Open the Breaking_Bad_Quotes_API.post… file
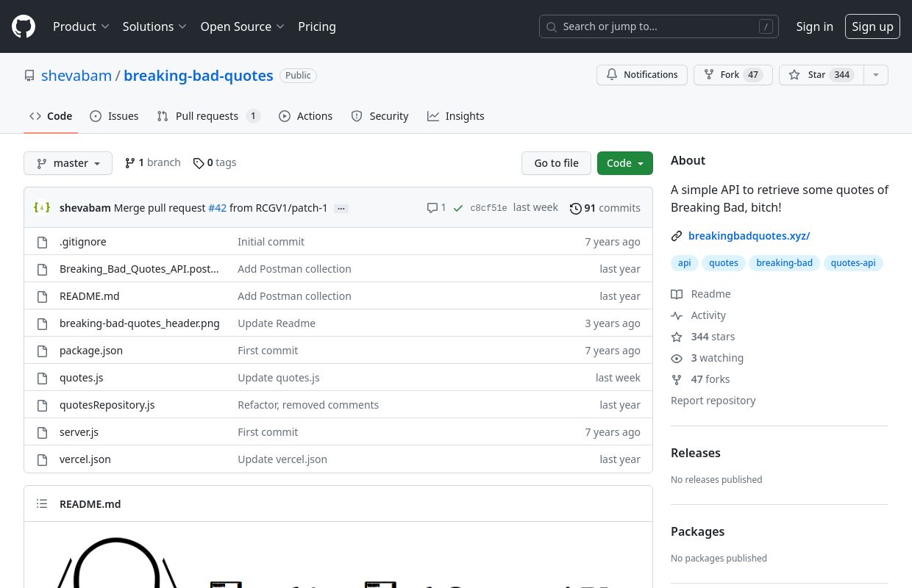This screenshot has height=588, width=912. point(139,269)
